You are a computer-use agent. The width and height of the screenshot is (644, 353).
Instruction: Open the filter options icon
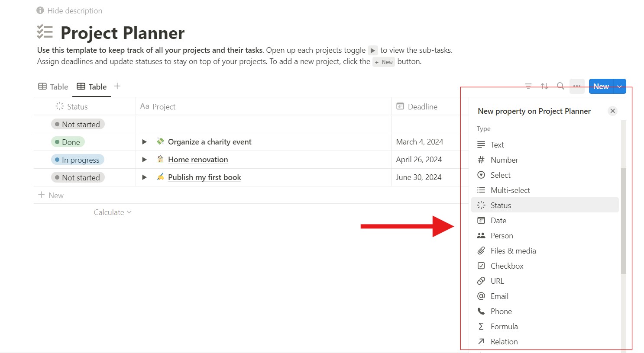point(528,86)
